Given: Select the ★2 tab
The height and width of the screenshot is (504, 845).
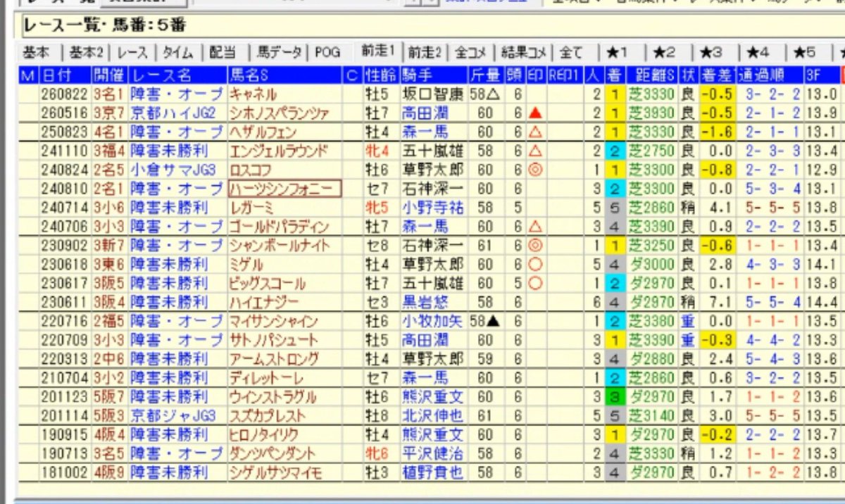Looking at the screenshot, I should 663,53.
